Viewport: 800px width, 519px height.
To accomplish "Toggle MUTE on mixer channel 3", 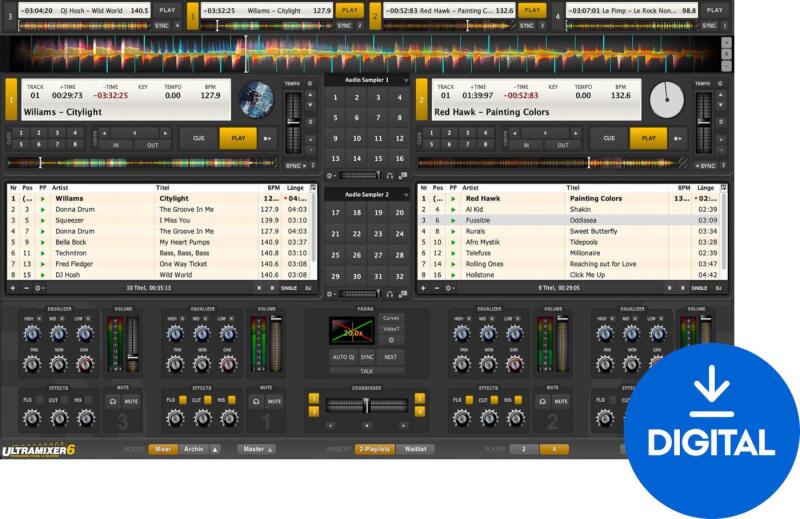I will tap(131, 401).
